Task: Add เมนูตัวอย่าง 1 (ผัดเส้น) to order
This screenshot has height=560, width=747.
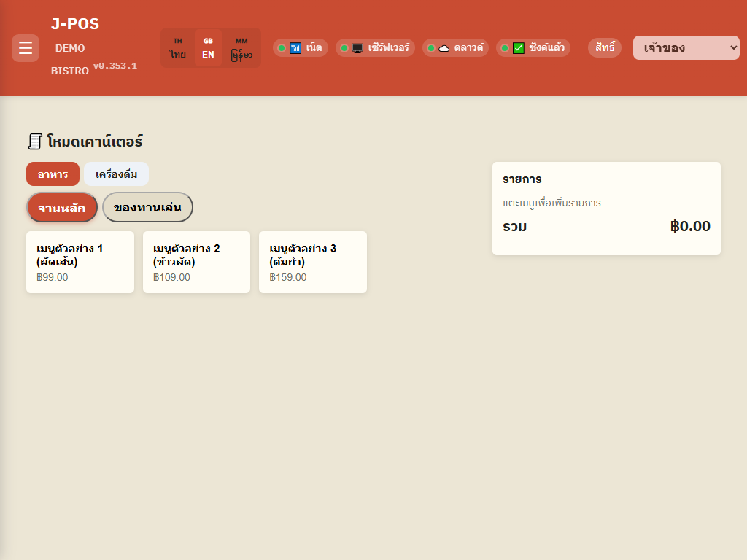Action: click(x=80, y=262)
